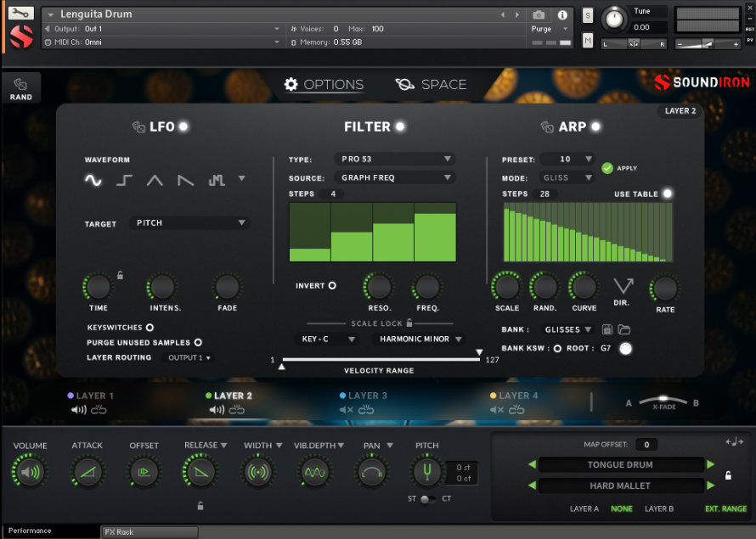Open the FX Rack tab at bottom
This screenshot has width=756, height=539.
point(150,531)
